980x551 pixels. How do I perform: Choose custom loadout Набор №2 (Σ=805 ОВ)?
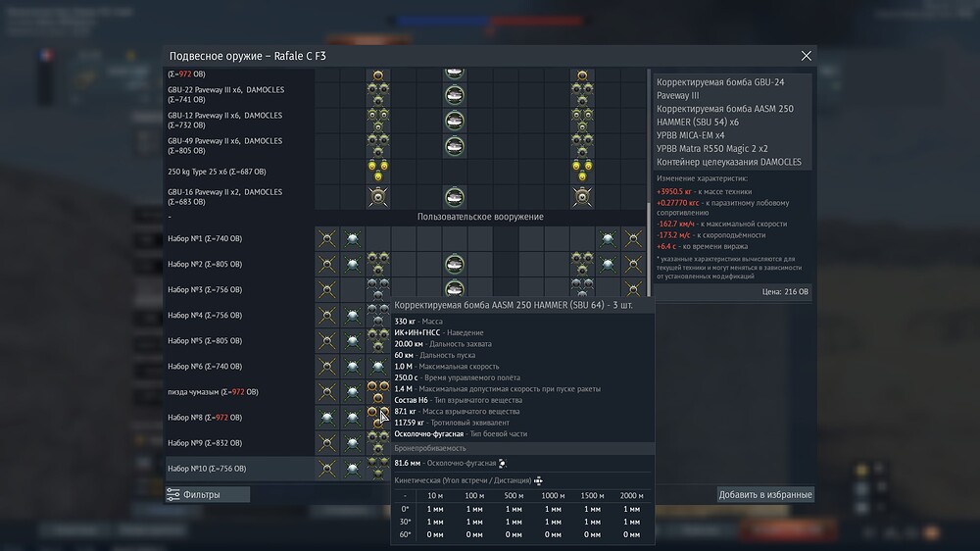coord(205,264)
